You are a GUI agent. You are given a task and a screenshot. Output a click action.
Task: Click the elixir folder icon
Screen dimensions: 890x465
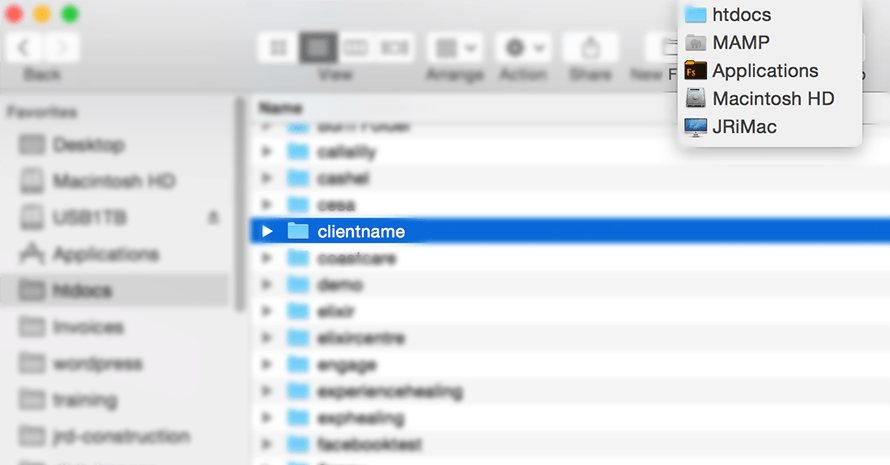pyautogui.click(x=298, y=311)
